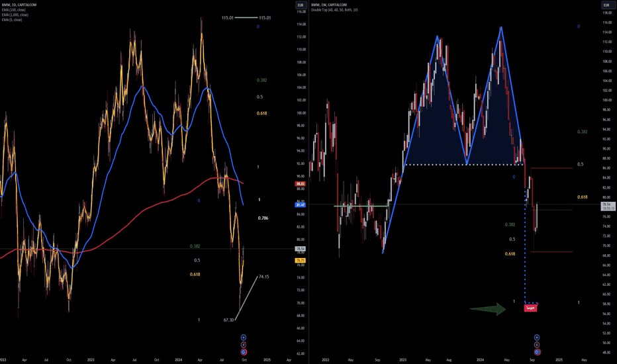Screen dimensions: 617x364
Task: Click the top blue event icon on weekly chart
Action: [x=537, y=338]
